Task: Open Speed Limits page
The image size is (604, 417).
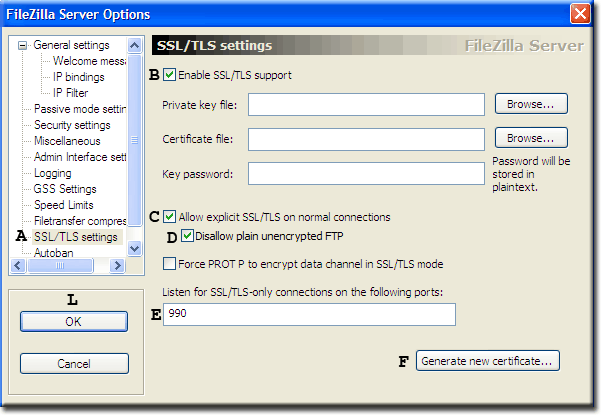Action: tap(64, 205)
